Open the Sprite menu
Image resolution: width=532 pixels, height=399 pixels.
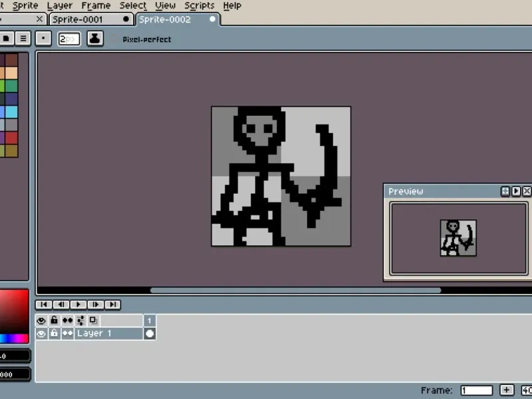tap(25, 5)
